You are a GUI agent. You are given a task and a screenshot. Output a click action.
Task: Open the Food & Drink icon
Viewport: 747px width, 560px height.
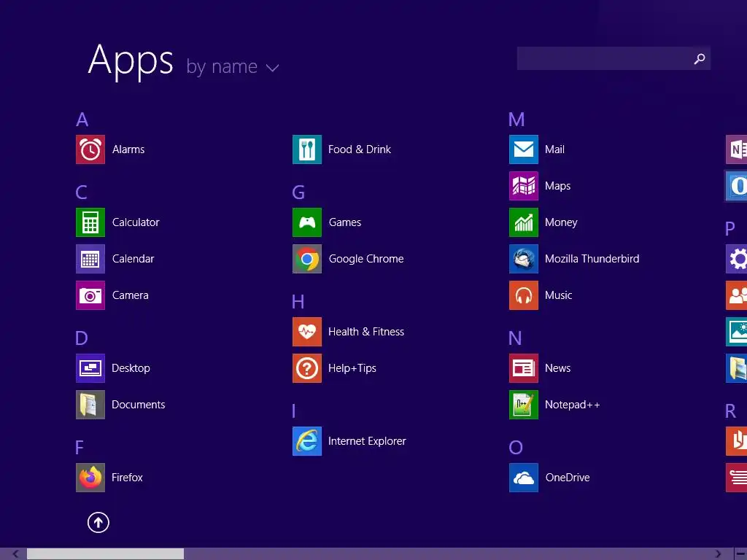tap(307, 149)
